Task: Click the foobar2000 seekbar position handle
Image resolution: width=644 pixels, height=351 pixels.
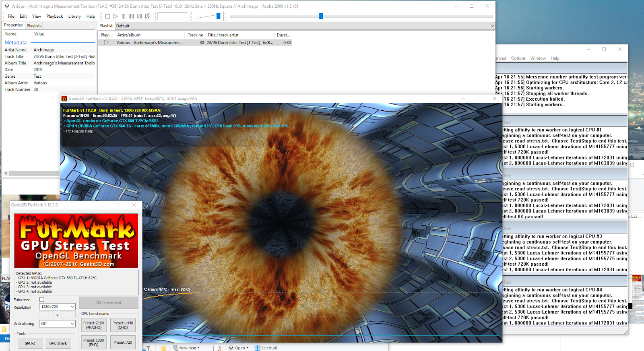Action: coord(321,16)
